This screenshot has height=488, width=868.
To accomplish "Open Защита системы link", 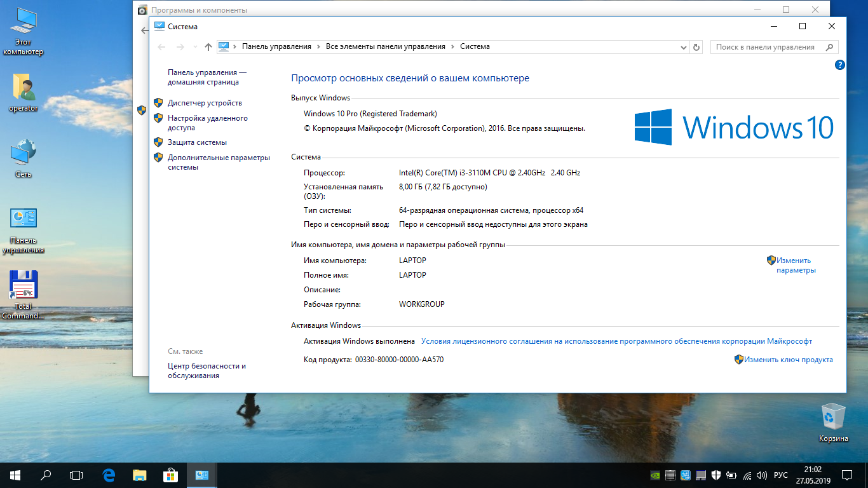I will tap(197, 142).
